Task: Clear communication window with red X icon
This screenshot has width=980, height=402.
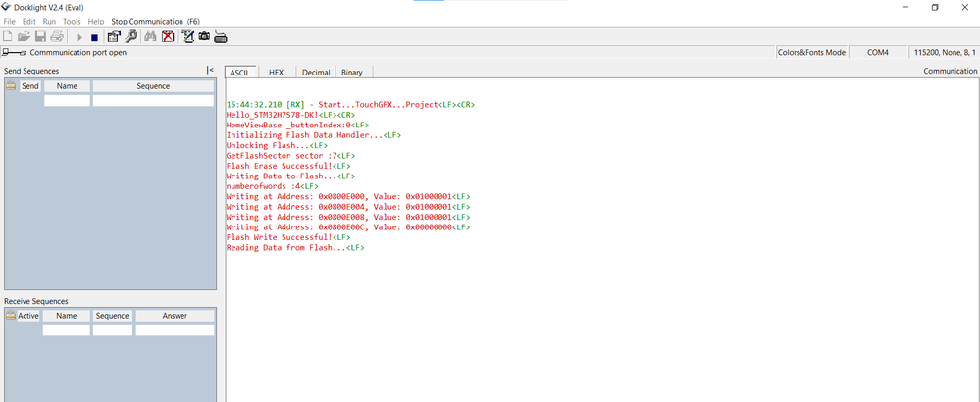Action: point(168,37)
